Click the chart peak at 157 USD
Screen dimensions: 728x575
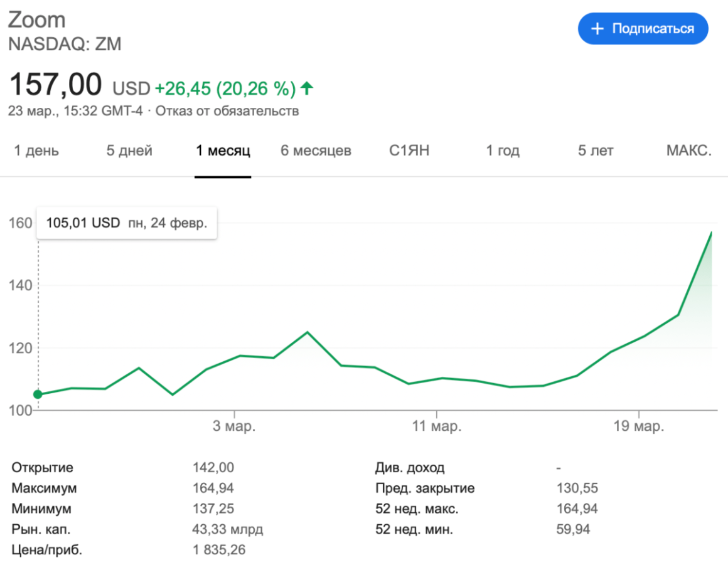(711, 232)
